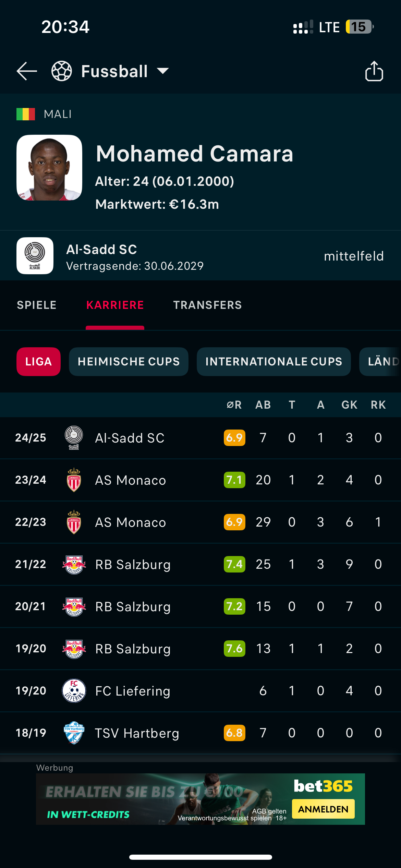Tap the AS Monaco crest in 23/24 row
The height and width of the screenshot is (868, 401).
coord(74,480)
